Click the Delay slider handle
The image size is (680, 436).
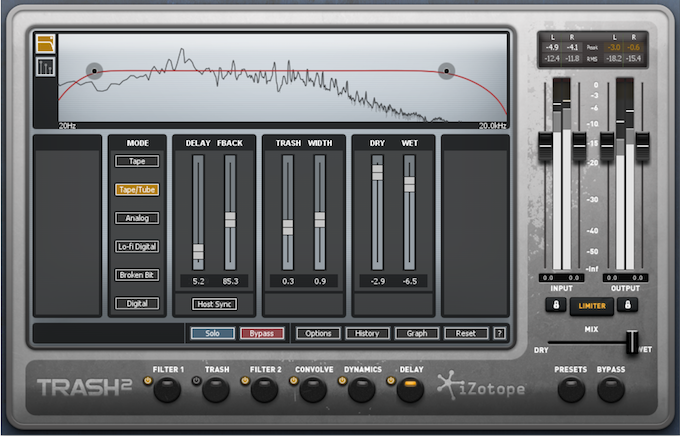click(x=198, y=252)
